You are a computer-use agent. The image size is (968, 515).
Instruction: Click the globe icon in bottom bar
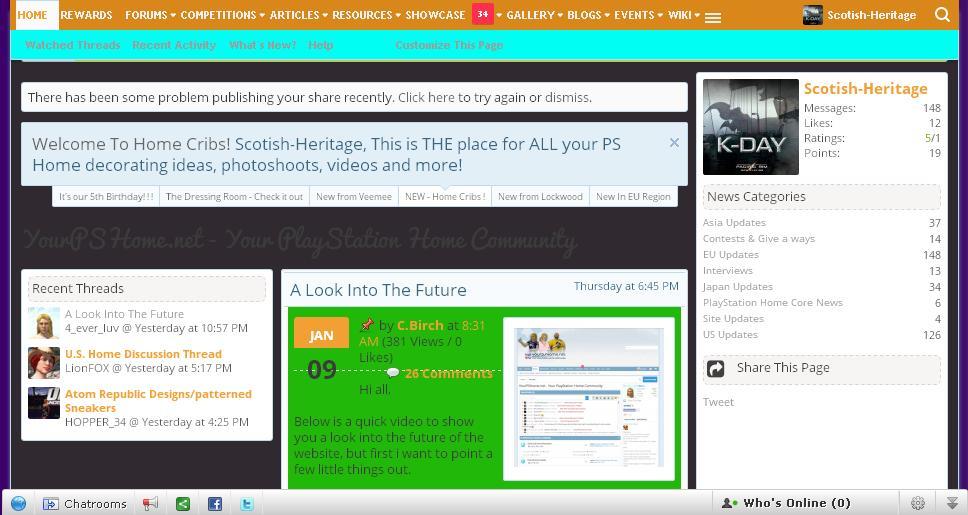(x=18, y=503)
